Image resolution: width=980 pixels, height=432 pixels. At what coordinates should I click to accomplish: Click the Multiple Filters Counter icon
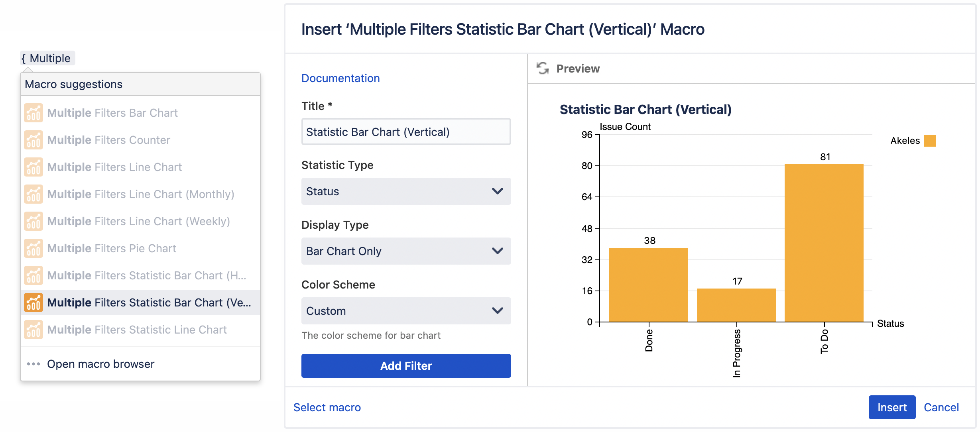pos(33,140)
